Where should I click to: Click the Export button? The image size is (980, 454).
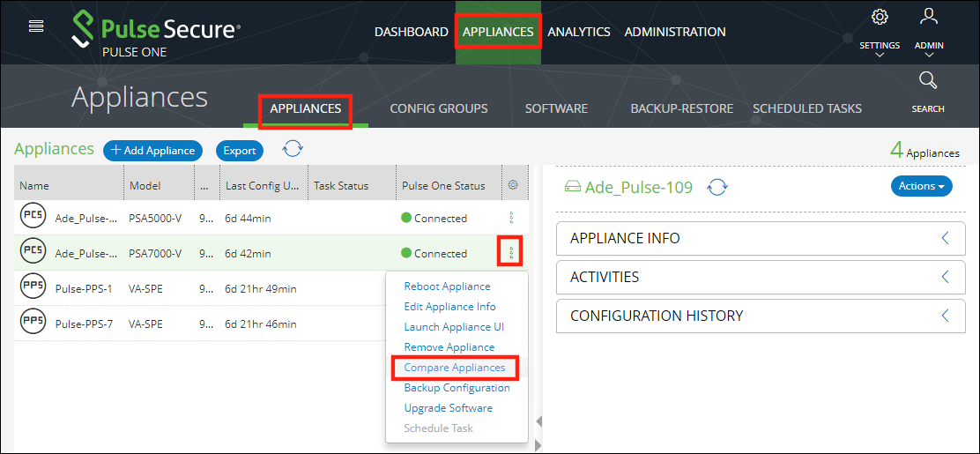(240, 150)
